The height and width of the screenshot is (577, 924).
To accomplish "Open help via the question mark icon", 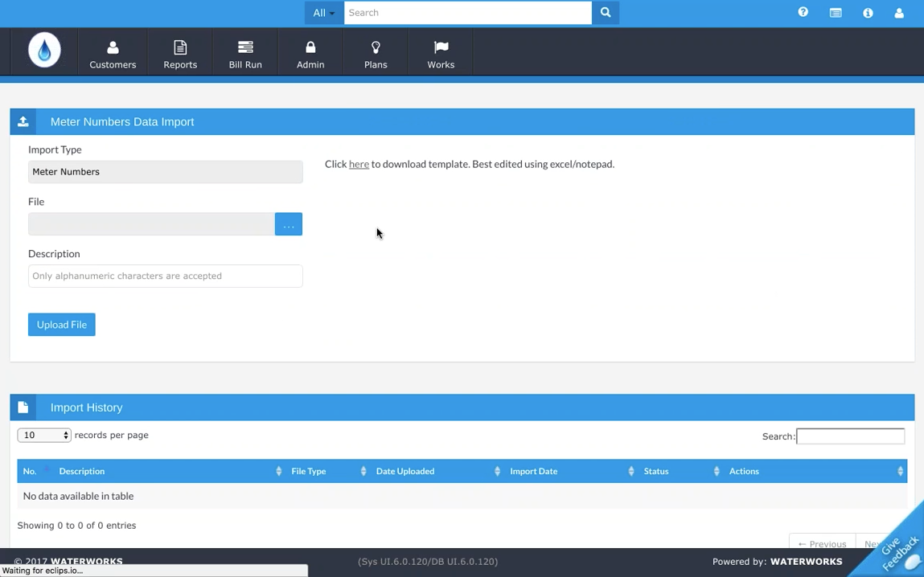I will 803,12.
